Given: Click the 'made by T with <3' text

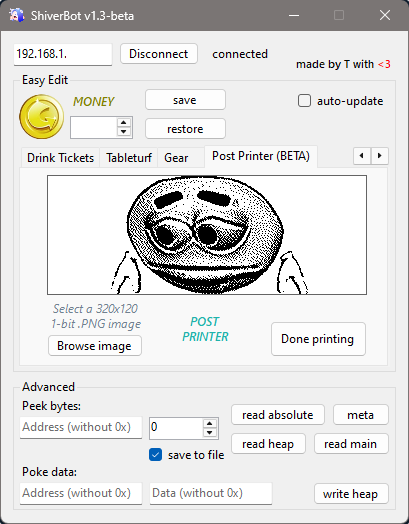Looking at the screenshot, I should click(343, 64).
